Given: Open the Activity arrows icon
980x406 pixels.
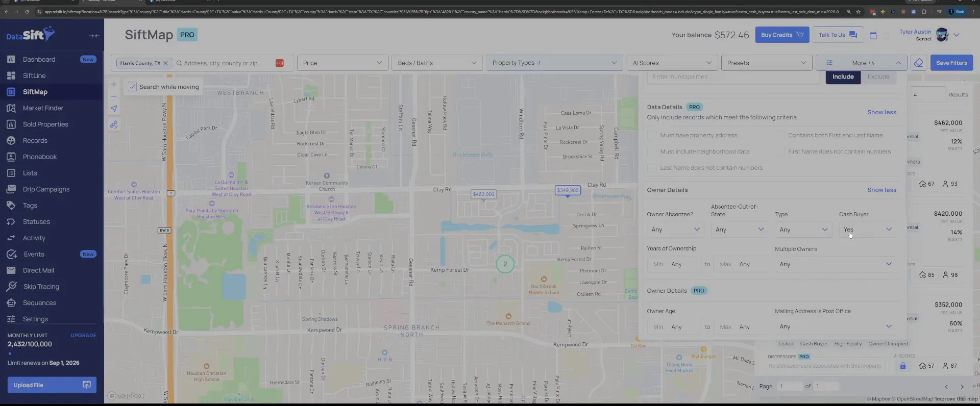Looking at the screenshot, I should (x=11, y=238).
